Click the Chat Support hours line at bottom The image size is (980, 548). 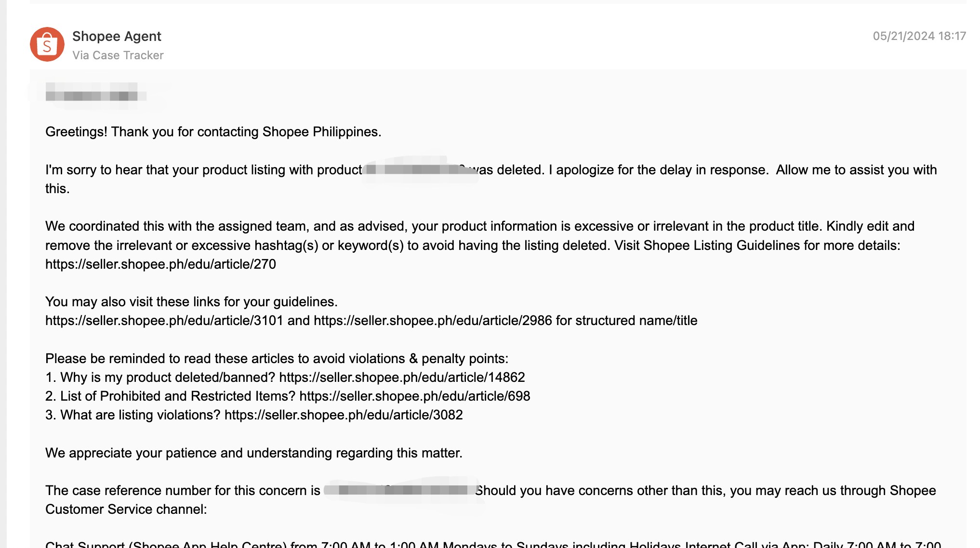(x=493, y=544)
